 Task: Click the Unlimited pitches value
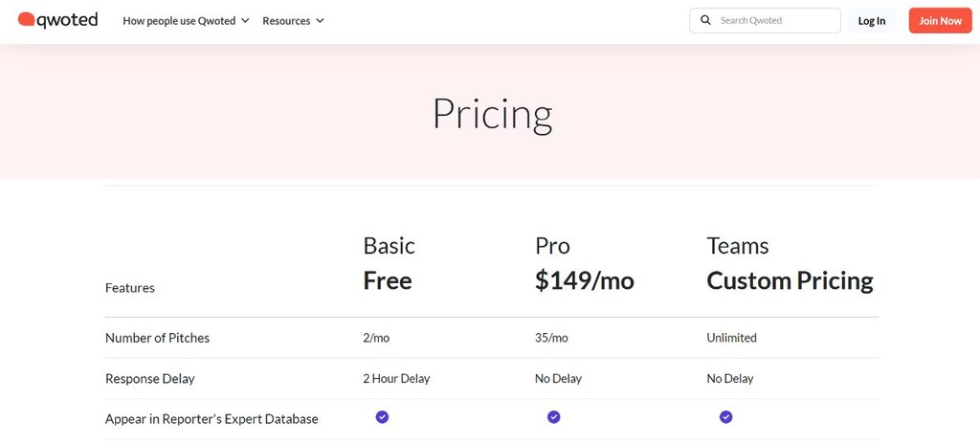click(731, 338)
